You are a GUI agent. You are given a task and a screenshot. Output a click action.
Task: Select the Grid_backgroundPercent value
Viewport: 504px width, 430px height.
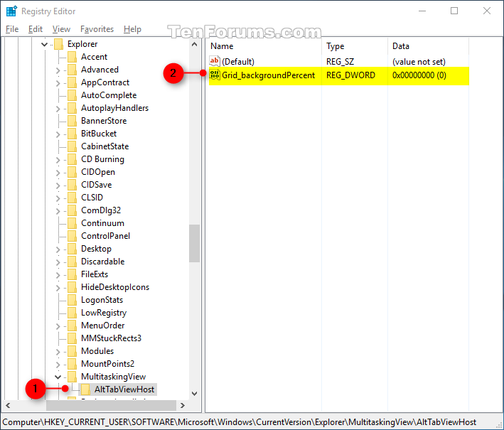pos(269,75)
